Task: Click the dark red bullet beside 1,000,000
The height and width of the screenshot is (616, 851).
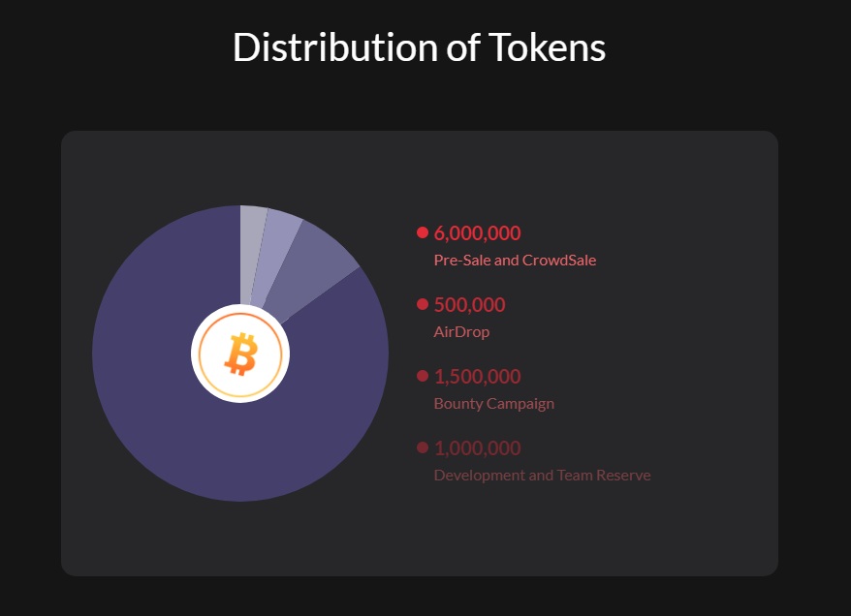Action: pyautogui.click(x=423, y=447)
